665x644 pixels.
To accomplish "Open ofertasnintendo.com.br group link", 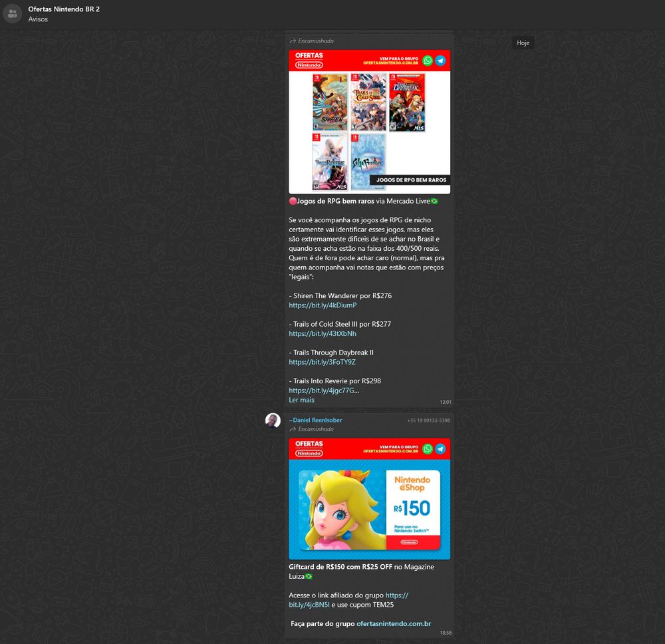I will pos(394,623).
